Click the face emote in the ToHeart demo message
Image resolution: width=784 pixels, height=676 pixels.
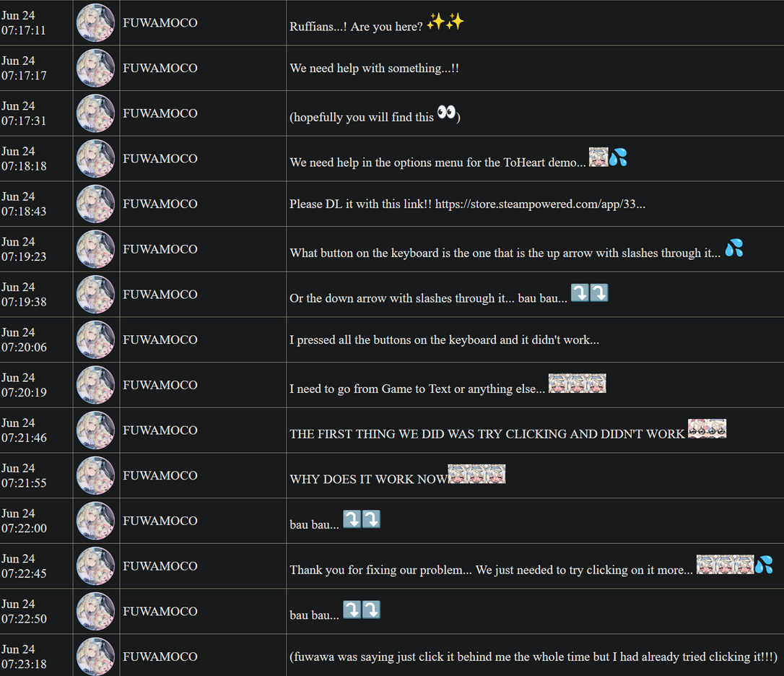click(598, 157)
